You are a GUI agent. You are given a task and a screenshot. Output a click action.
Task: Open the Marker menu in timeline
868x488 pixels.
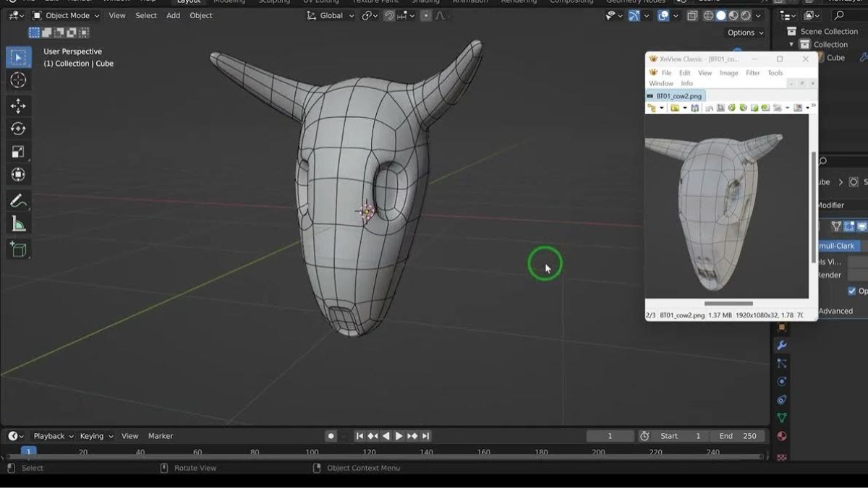161,436
